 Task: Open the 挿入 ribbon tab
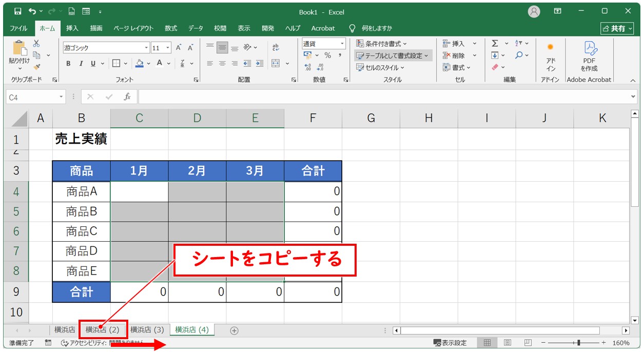click(x=72, y=28)
